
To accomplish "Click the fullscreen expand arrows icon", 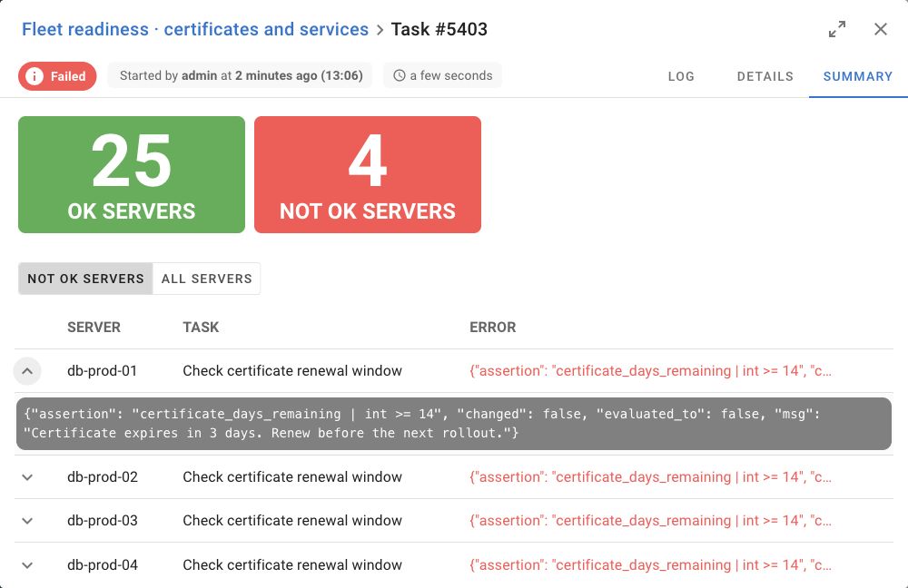I will pyautogui.click(x=837, y=29).
